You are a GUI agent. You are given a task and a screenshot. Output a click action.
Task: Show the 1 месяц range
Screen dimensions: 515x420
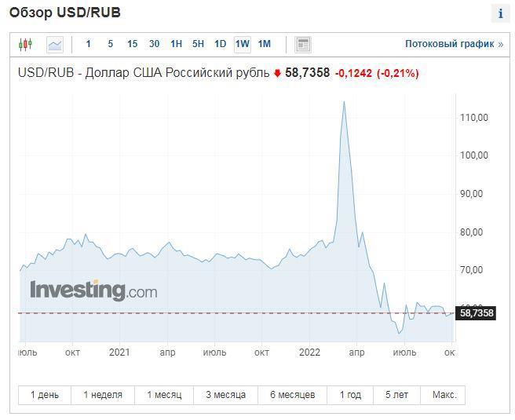point(164,395)
